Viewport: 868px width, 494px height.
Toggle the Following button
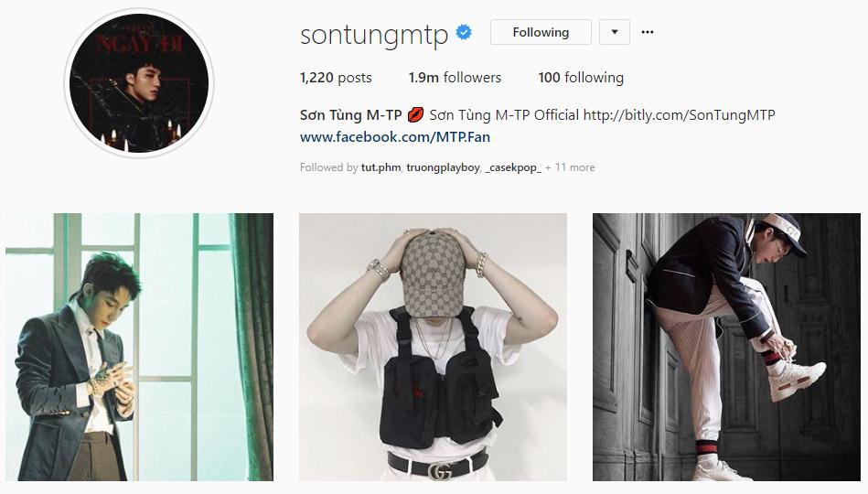541,32
